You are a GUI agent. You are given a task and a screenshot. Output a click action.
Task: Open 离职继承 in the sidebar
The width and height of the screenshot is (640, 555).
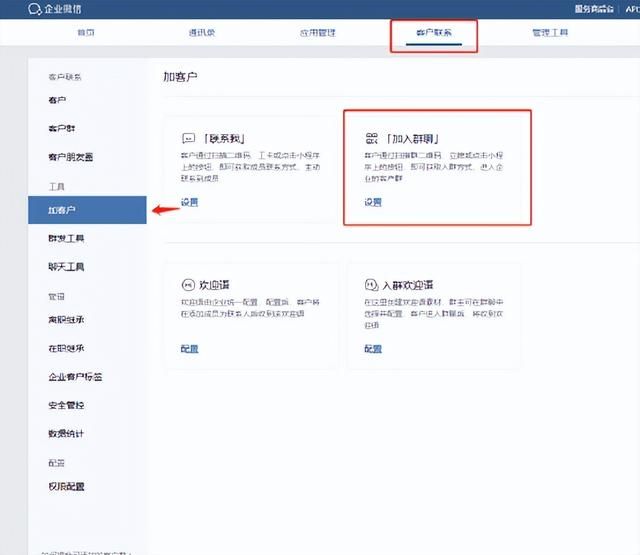click(x=66, y=320)
